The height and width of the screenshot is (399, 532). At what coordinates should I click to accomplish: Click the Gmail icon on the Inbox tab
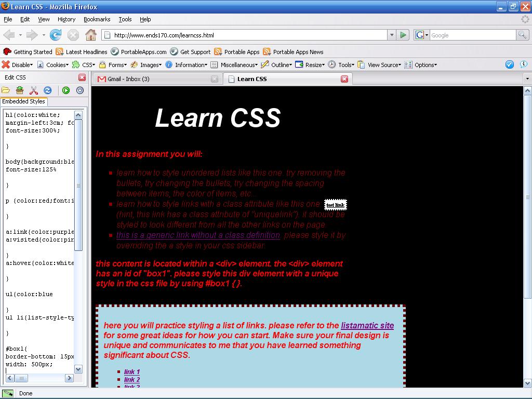[100, 79]
